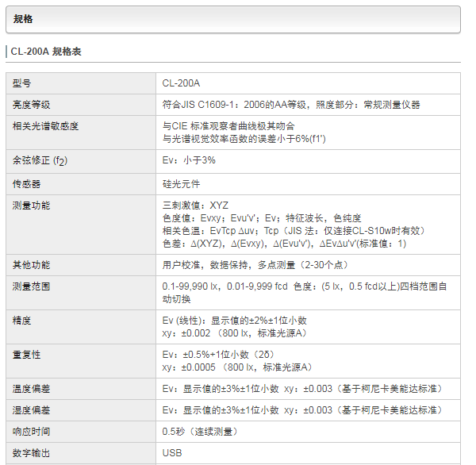Viewport: 476px width, 465px height.
Task: Select the 三刺激值：XYZ line
Action: tap(195, 206)
